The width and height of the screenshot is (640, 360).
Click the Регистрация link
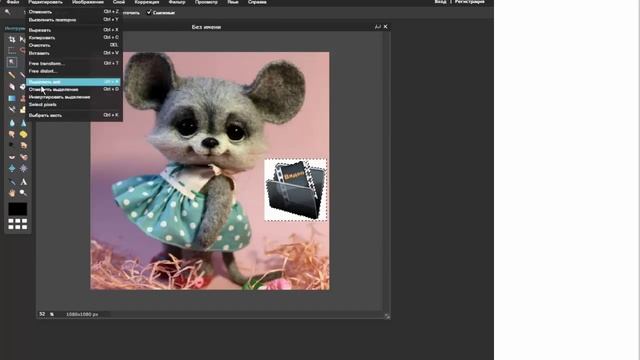point(470,2)
